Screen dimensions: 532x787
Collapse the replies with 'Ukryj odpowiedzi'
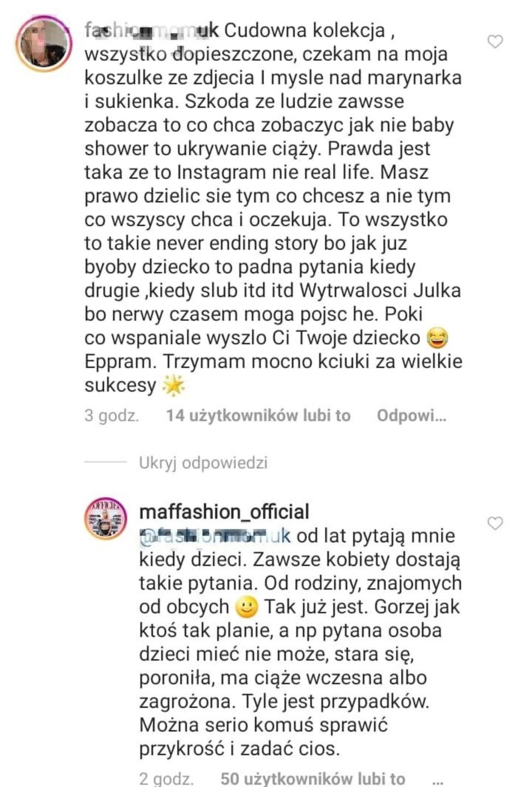pos(203,463)
